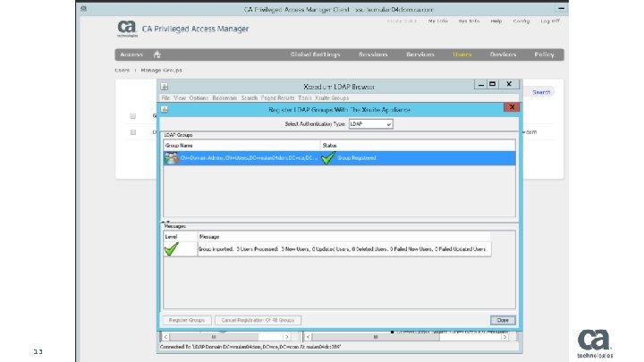Open the Global Settings navigation tab
This screenshot has height=362, width=644.
click(315, 55)
